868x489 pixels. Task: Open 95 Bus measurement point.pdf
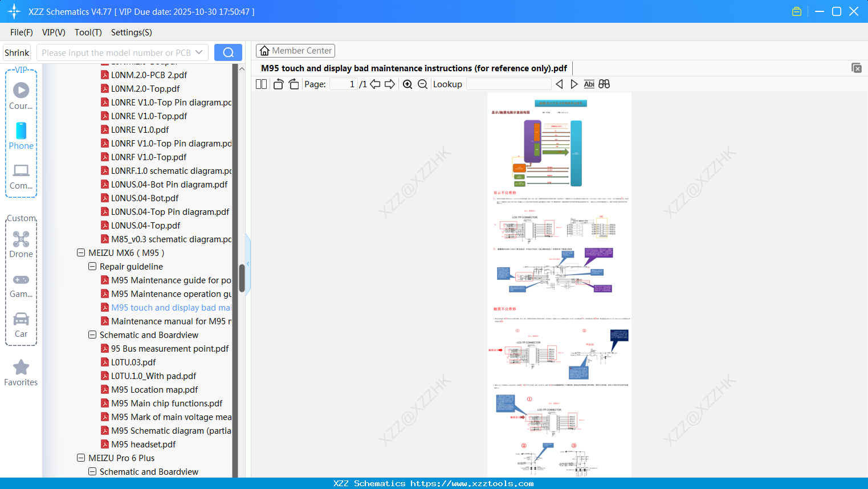click(x=170, y=348)
